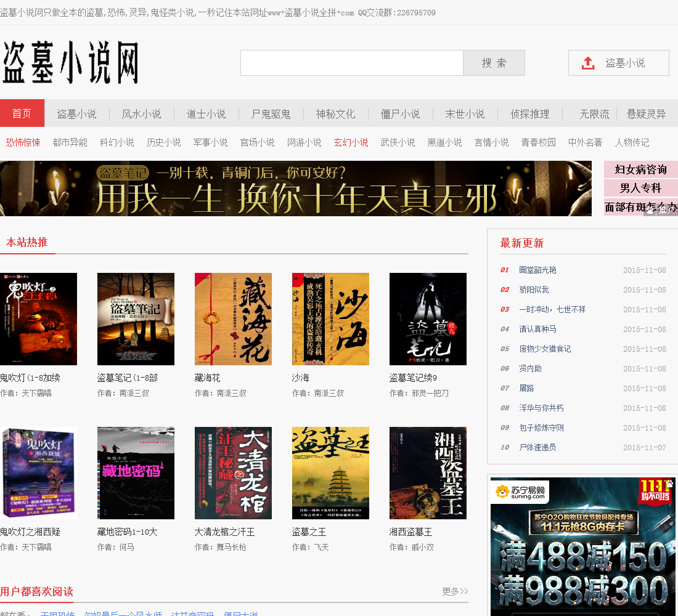Viewport: 678px width, 616px height.
Task: Open the 盗墓笔记续9 book cover
Action: (428, 319)
